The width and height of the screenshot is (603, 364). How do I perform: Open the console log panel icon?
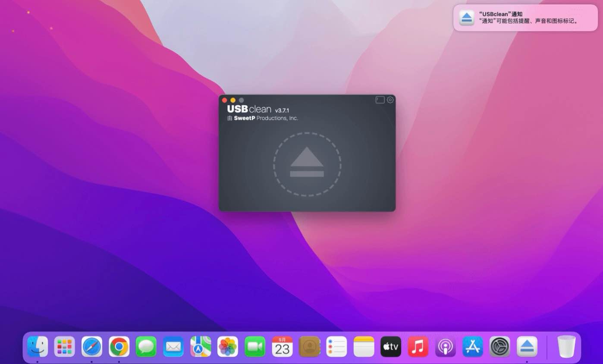click(x=380, y=100)
